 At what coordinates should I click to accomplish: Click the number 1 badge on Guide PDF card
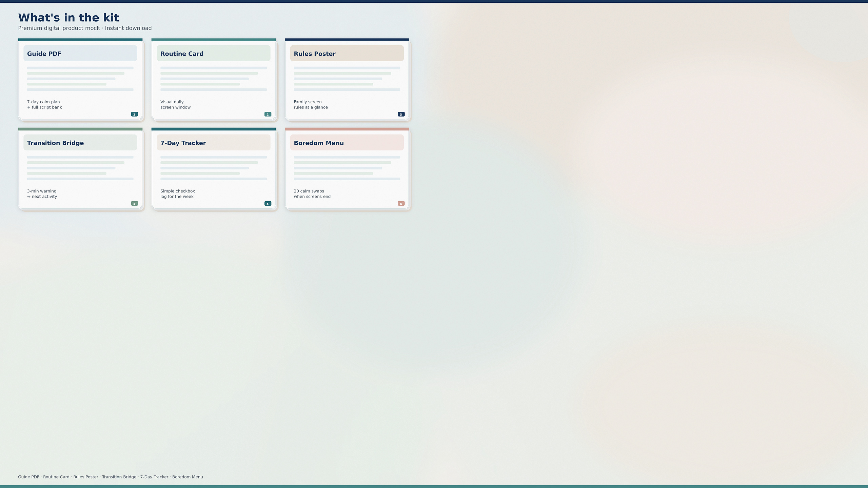[x=134, y=114]
